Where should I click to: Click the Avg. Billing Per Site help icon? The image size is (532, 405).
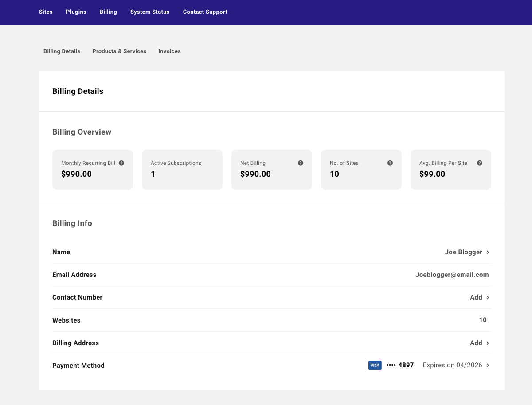[480, 163]
